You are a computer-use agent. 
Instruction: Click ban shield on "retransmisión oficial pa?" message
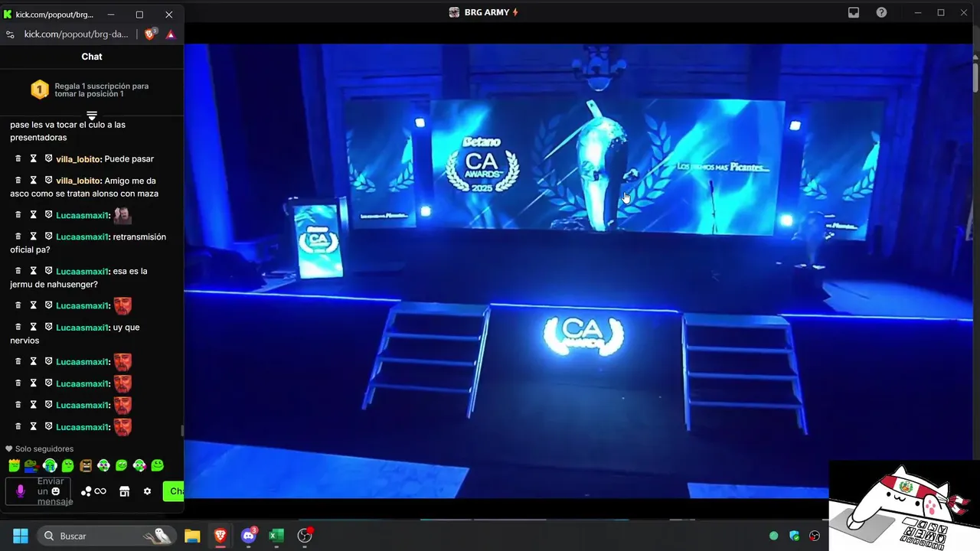(x=48, y=236)
